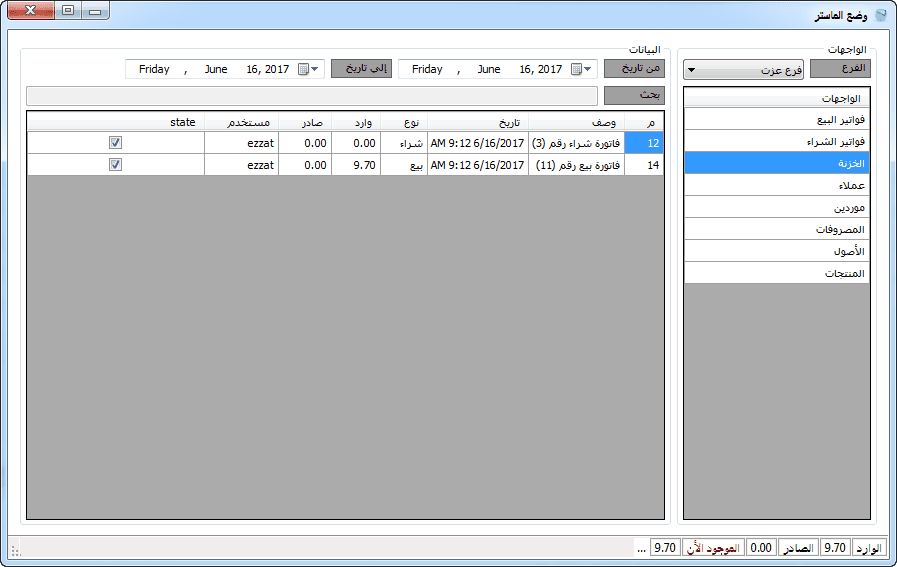Click the بحث search button
Screen dimensions: 897x567
pos(634,96)
